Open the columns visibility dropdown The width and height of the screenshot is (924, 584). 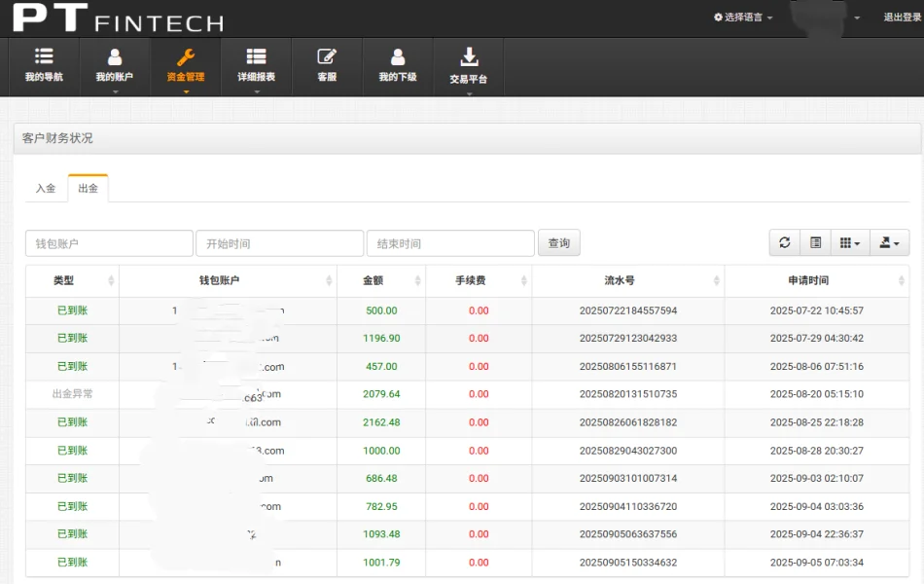pyautogui.click(x=849, y=243)
